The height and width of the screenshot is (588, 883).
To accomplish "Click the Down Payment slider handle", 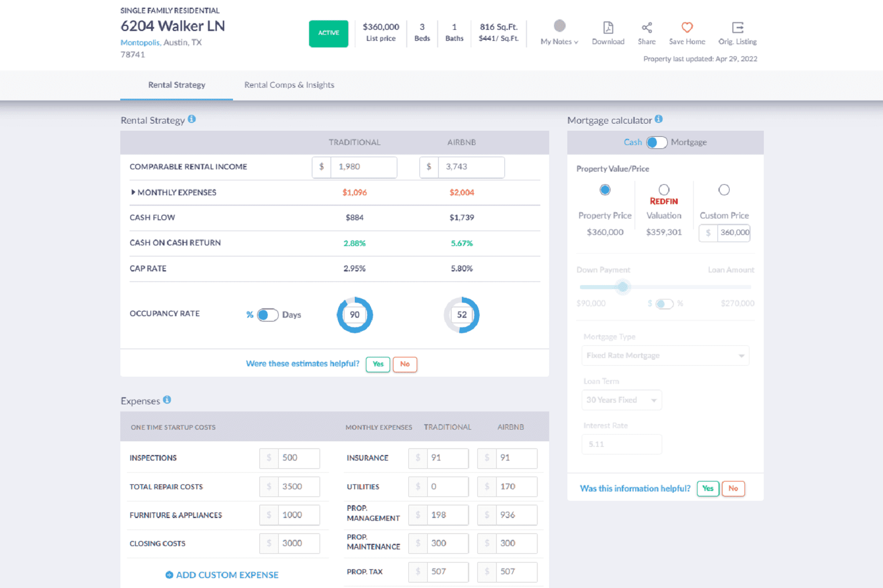I will pyautogui.click(x=623, y=287).
